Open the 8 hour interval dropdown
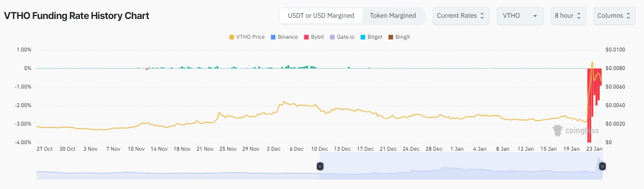 pos(568,16)
